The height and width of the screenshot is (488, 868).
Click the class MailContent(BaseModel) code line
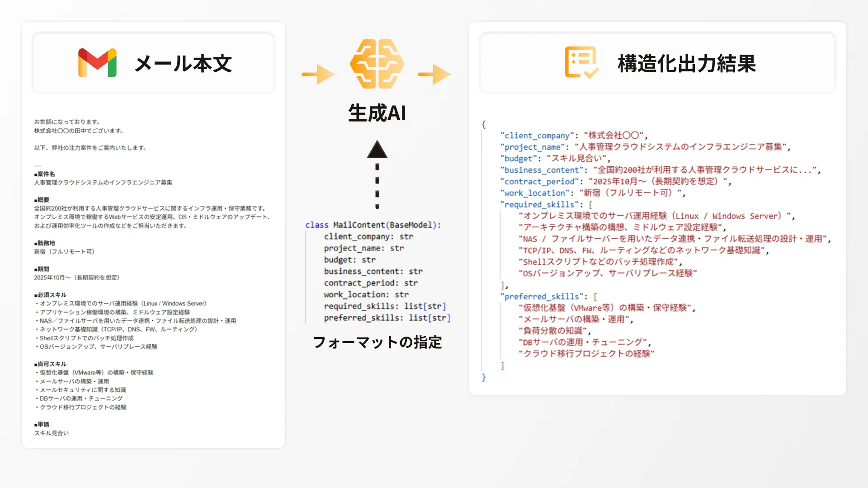click(373, 225)
